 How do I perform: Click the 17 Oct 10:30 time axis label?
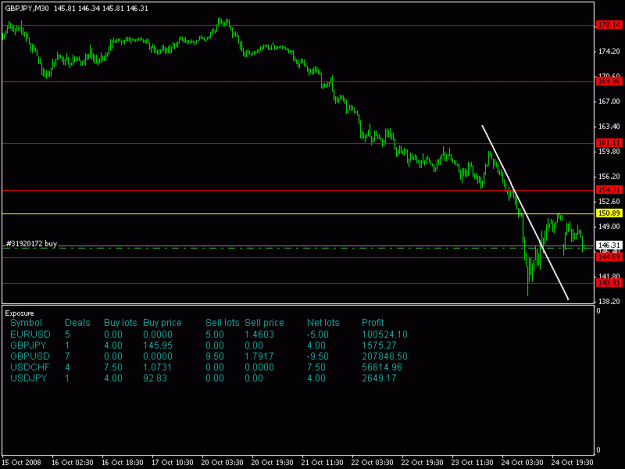172,462
